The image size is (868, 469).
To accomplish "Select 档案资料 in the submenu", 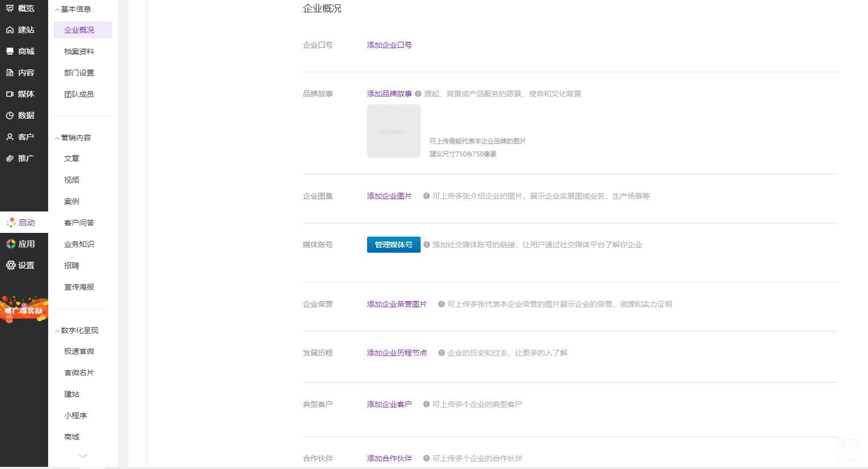I will pos(79,51).
